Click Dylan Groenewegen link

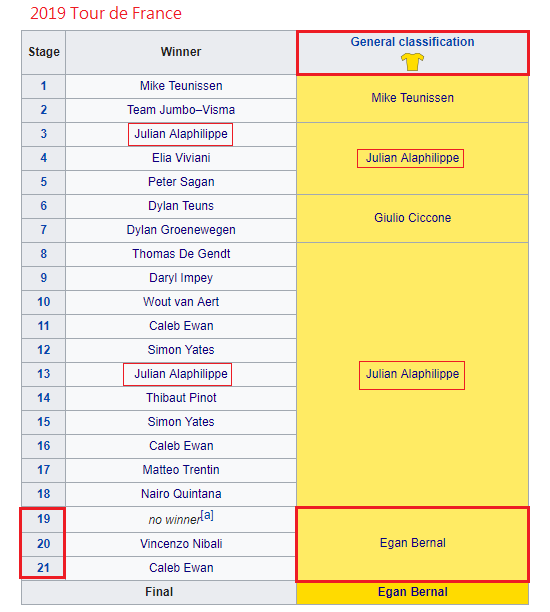pyautogui.click(x=181, y=230)
